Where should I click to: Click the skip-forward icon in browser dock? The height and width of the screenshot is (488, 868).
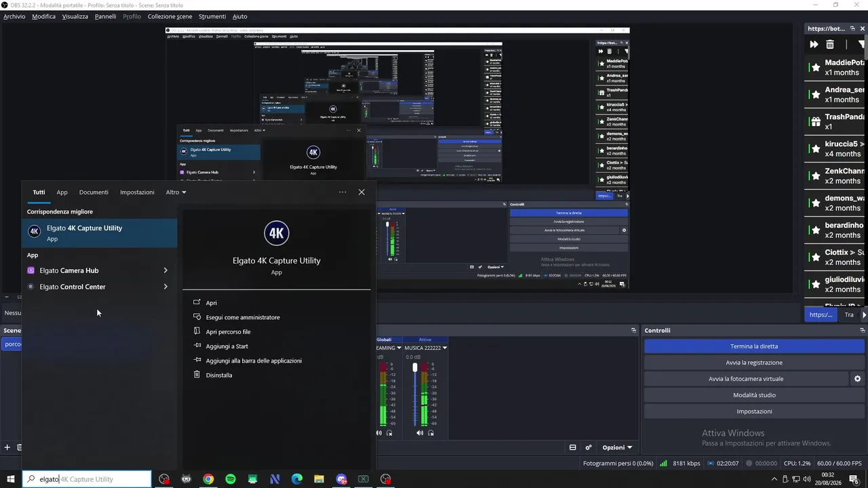pos(814,45)
